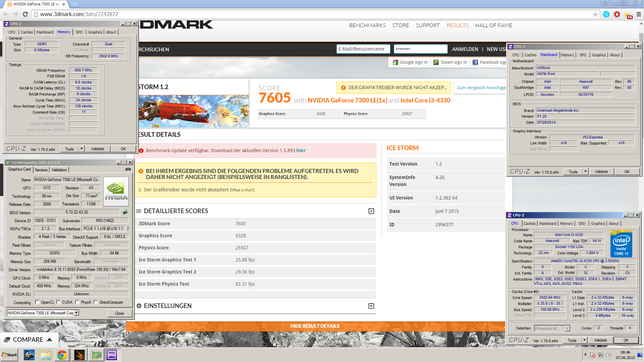Click GPU-Z screenshot camera icon
The height and width of the screenshot is (362, 644).
pyautogui.click(x=128, y=169)
